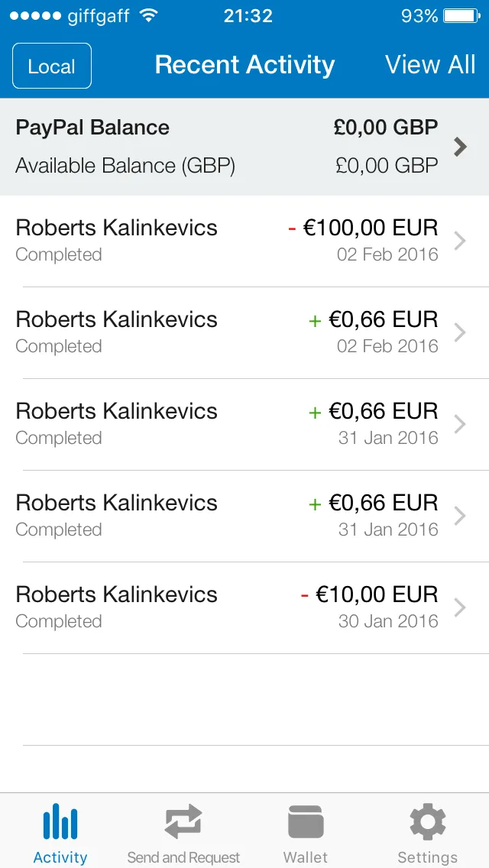This screenshot has width=489, height=868.
Task: Tap the Send and Request arrows icon
Action: pos(183,822)
